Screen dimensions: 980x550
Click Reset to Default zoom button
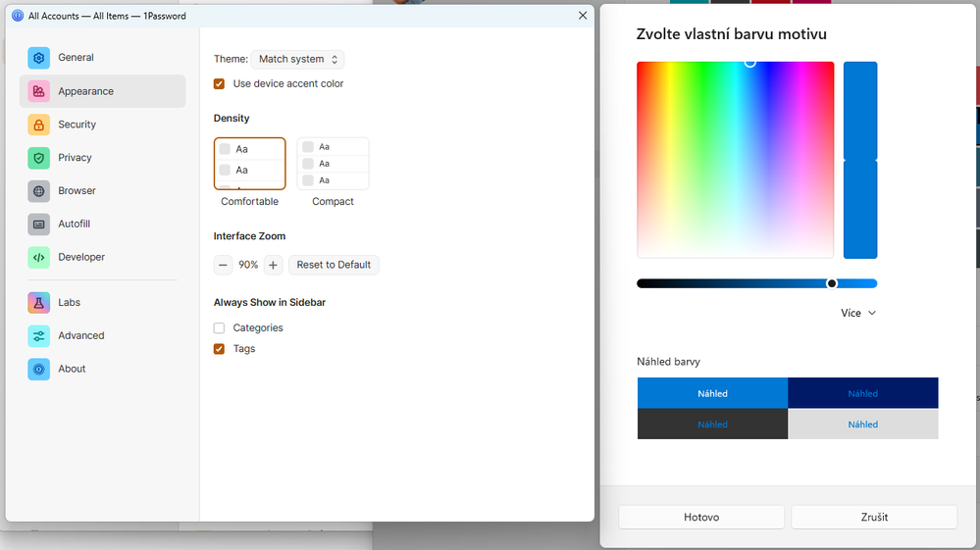point(334,265)
